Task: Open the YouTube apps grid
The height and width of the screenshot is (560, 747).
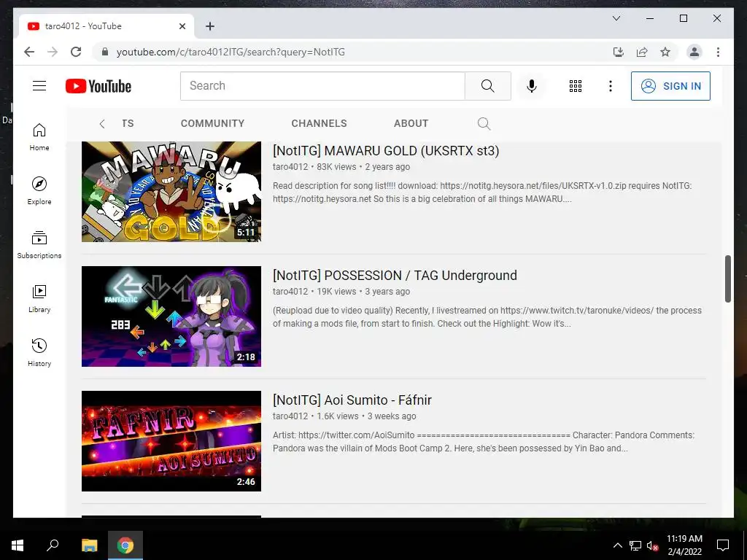Action: click(x=576, y=86)
